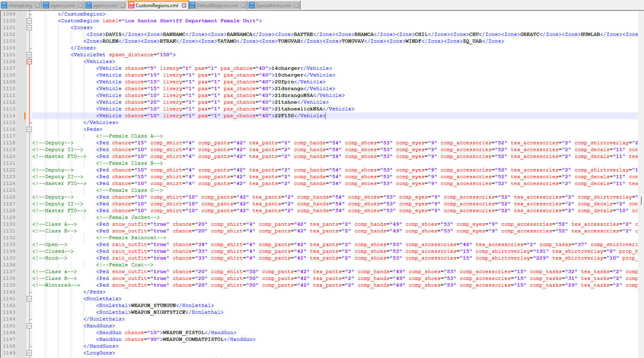Collapse the HandGuns fold at line 1145
The image size is (644, 358).
[x=29, y=326]
